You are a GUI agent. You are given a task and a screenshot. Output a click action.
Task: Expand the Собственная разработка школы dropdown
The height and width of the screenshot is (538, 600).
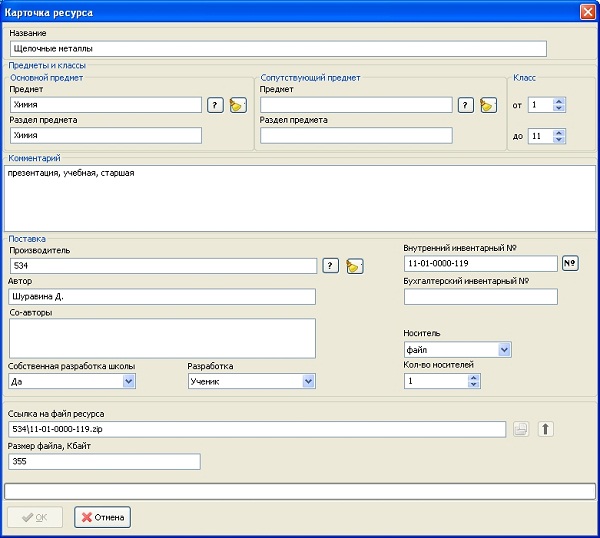click(128, 381)
